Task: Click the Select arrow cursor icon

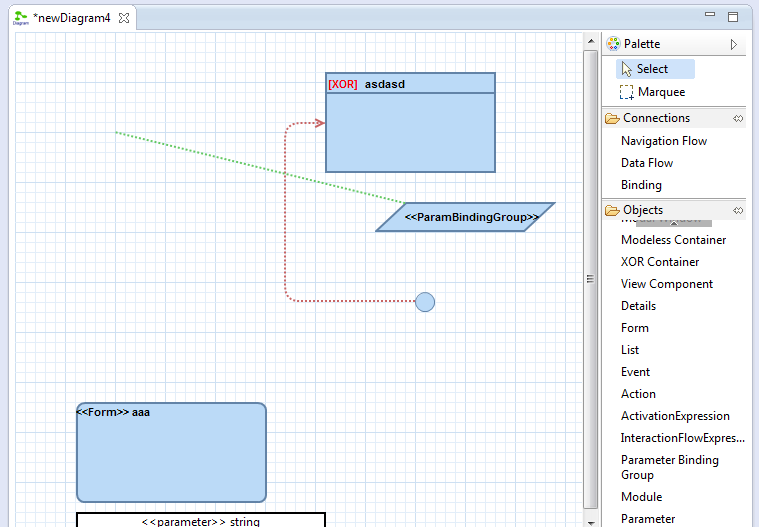Action: click(x=626, y=69)
